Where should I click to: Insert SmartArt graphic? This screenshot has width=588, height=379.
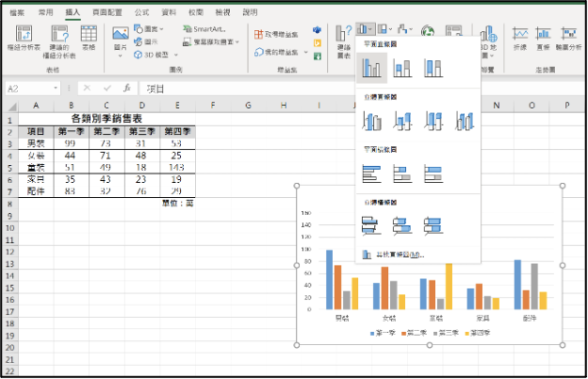pyautogui.click(x=204, y=29)
